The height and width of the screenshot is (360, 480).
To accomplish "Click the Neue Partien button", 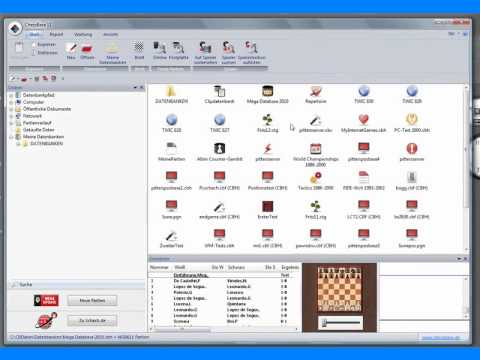I will (92, 300).
